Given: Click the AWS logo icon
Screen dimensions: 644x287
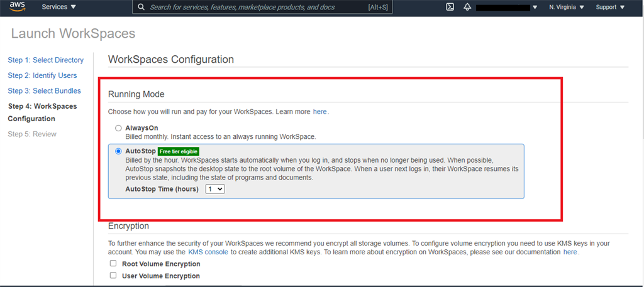Looking at the screenshot, I should coord(17,7).
